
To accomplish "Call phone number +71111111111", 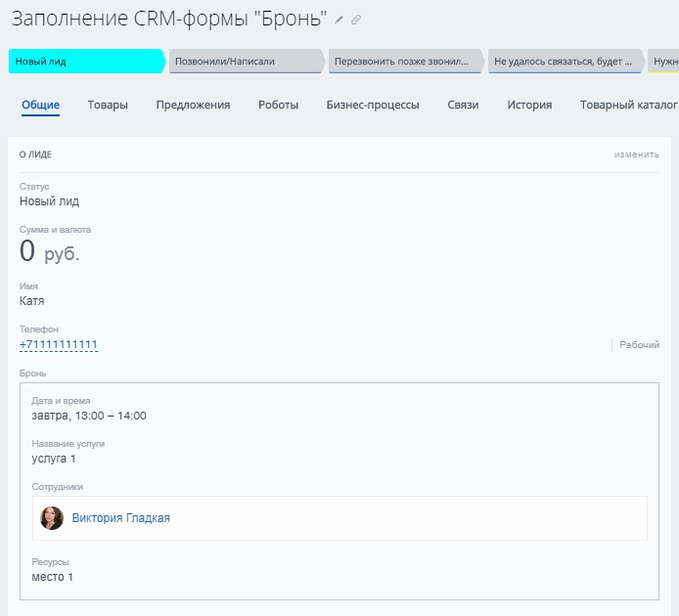I will point(59,344).
